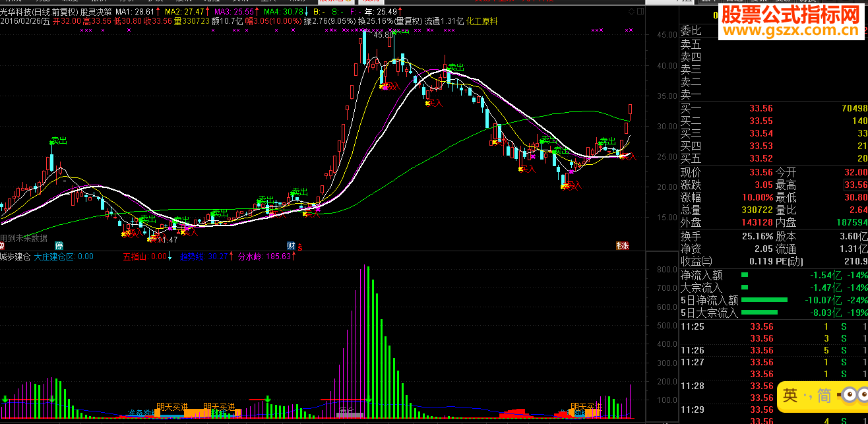Click the 内盘 value 187594
Viewport: 868px width, 424px height.
click(x=852, y=222)
